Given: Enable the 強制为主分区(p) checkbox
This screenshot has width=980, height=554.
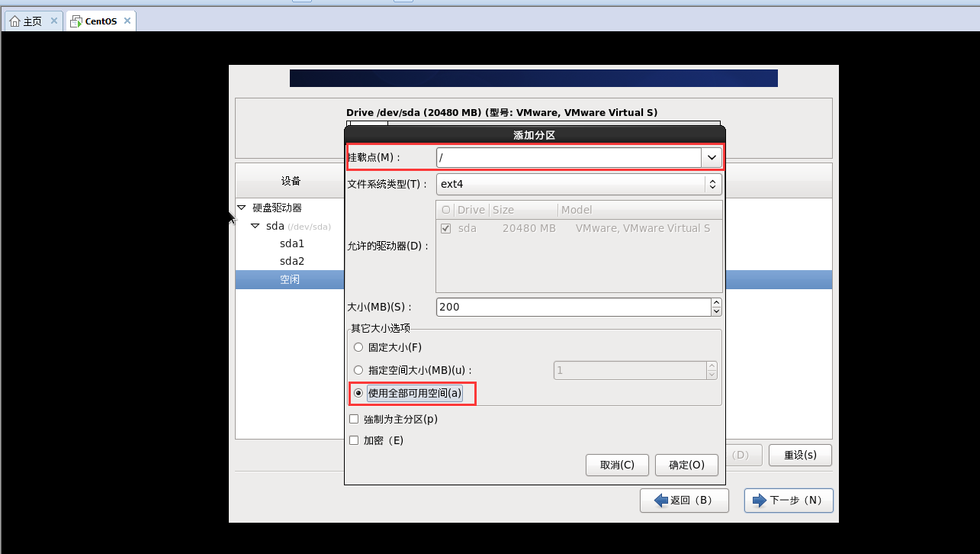Looking at the screenshot, I should [353, 419].
